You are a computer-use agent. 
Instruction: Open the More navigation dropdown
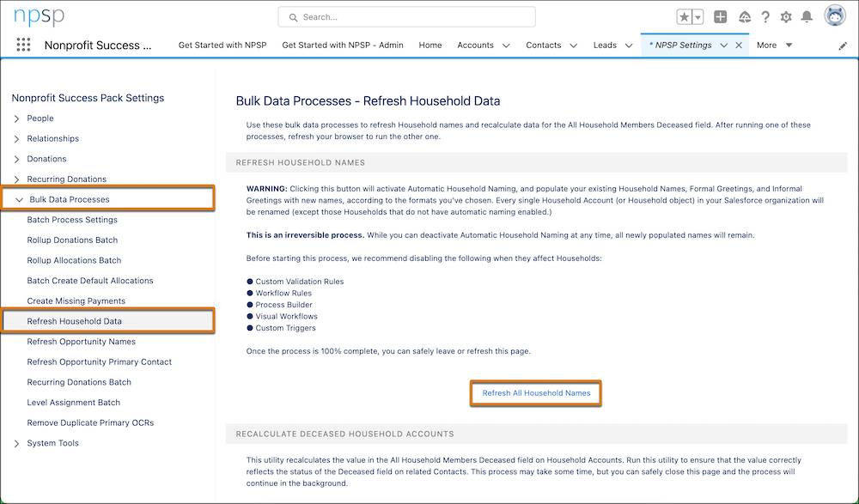tap(774, 46)
